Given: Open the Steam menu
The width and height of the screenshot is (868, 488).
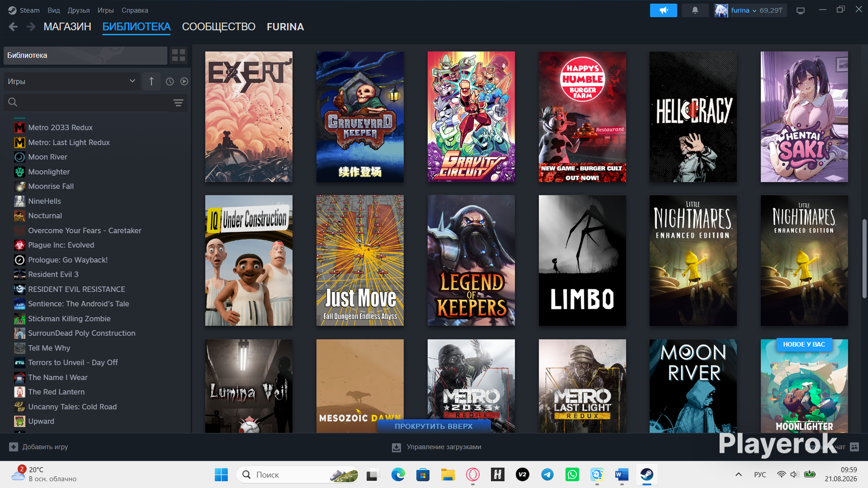Looking at the screenshot, I should 24,10.
